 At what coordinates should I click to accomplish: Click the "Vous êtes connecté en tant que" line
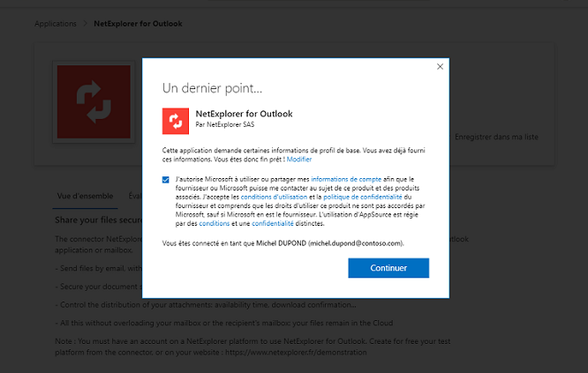tap(283, 243)
